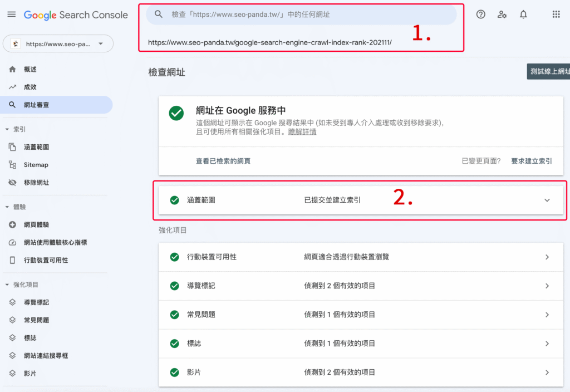570x392 pixels.
Task: Click 行動裝置可用性 in sidebar
Action: (46, 260)
